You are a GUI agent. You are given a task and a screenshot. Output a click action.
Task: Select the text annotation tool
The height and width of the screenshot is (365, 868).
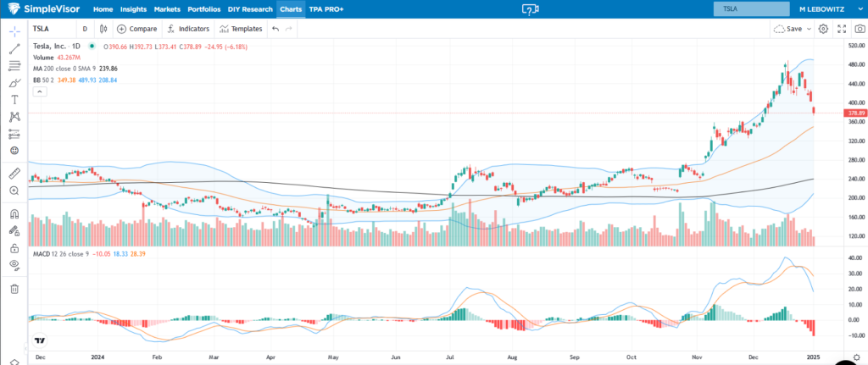coord(15,100)
